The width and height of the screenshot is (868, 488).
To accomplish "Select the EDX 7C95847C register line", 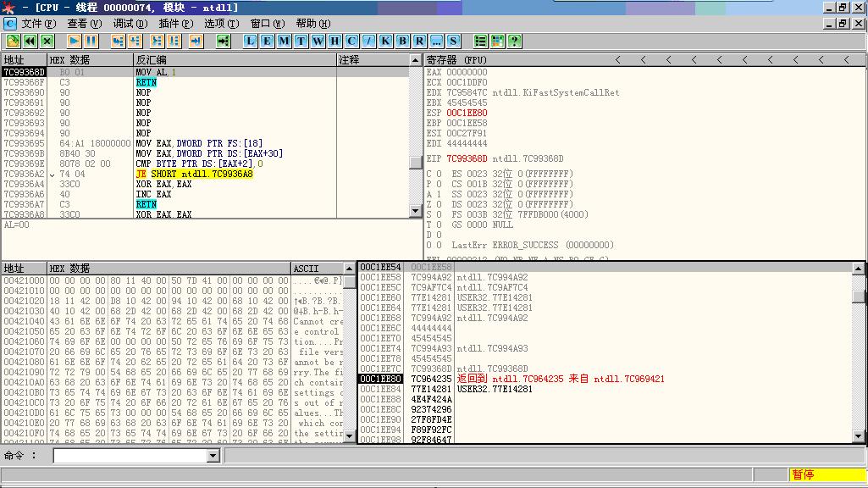I will [522, 92].
